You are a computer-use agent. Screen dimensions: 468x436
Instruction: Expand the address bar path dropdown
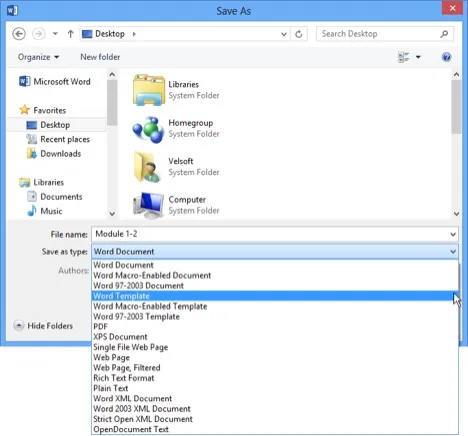pos(284,34)
